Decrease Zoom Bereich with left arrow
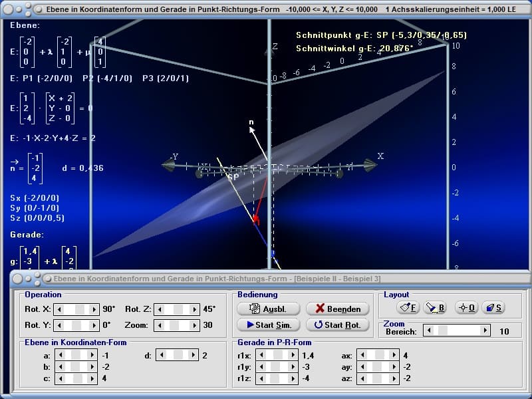 [429, 330]
